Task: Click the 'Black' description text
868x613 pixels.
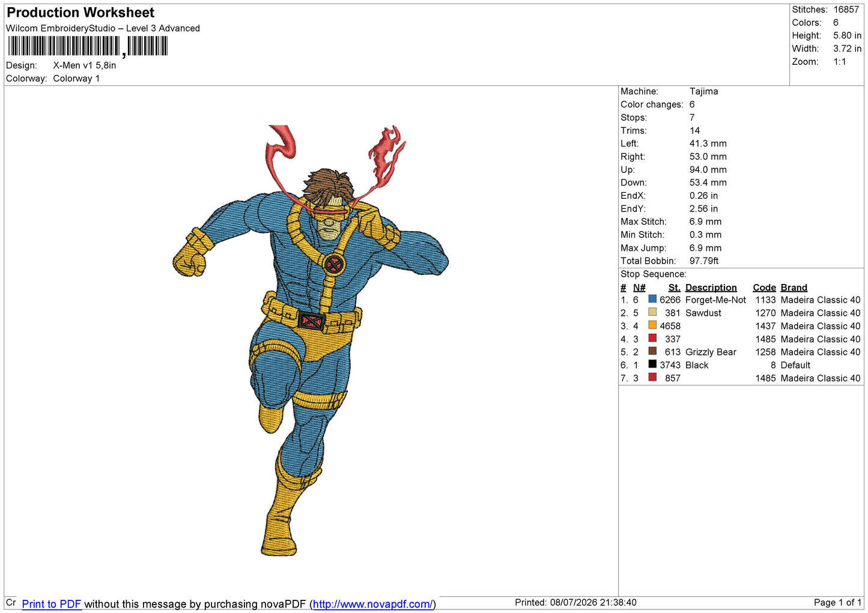Action: (x=697, y=366)
